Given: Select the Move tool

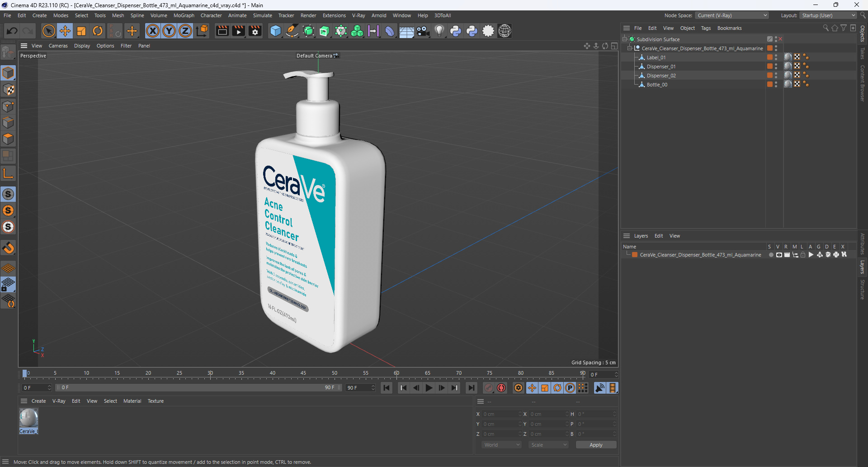Looking at the screenshot, I should pyautogui.click(x=65, y=31).
